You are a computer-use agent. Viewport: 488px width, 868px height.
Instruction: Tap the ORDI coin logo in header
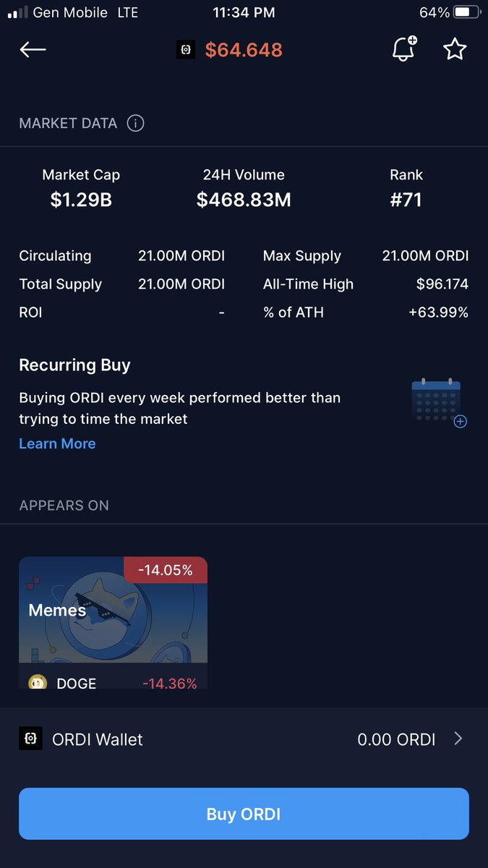(186, 50)
